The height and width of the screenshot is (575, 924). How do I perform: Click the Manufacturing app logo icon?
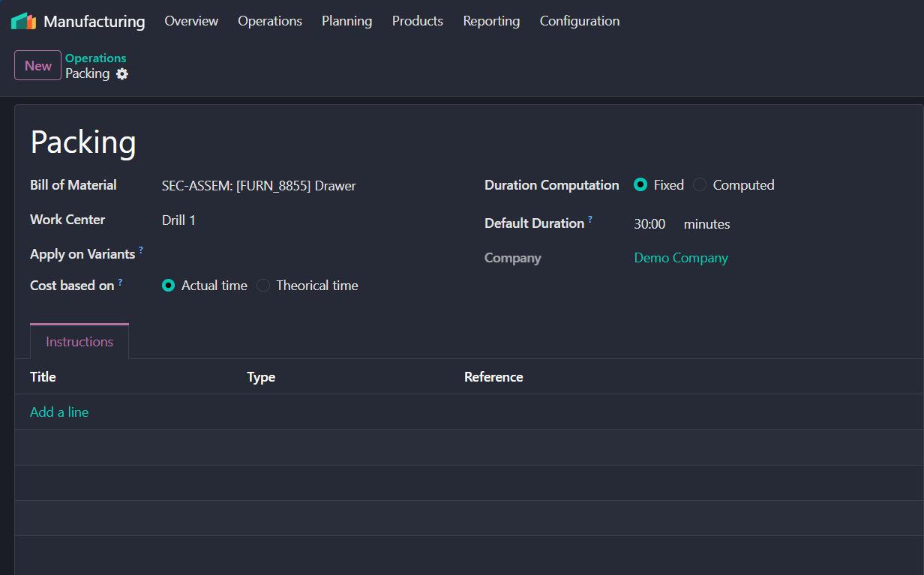[23, 21]
